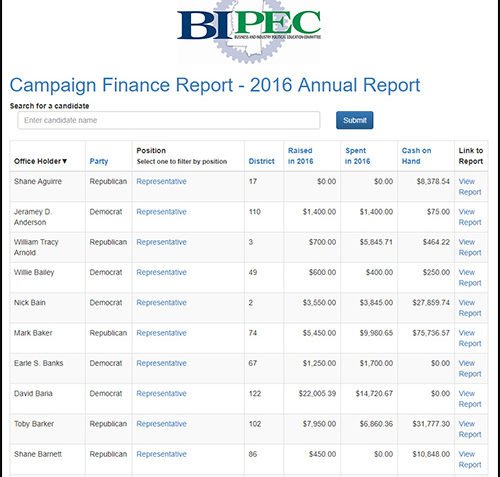Open View Report for Shane Aguirre
The width and height of the screenshot is (500, 477).
point(470,187)
